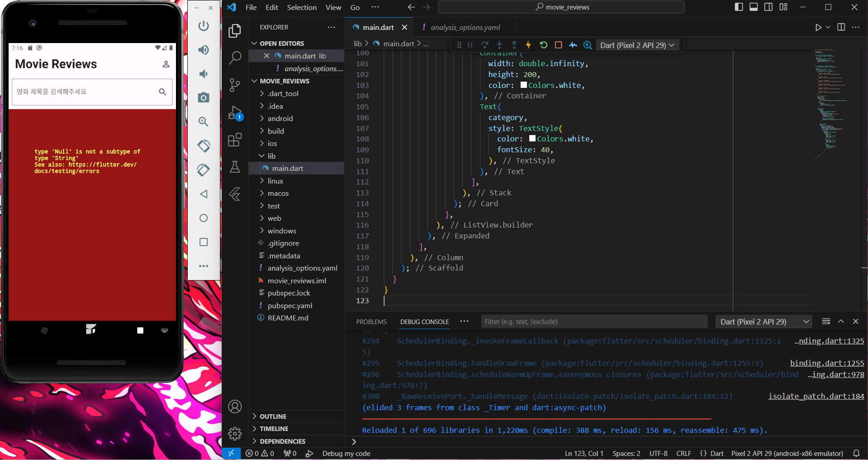Image resolution: width=868 pixels, height=460 pixels.
Task: Open the Edit menu
Action: 272,7
